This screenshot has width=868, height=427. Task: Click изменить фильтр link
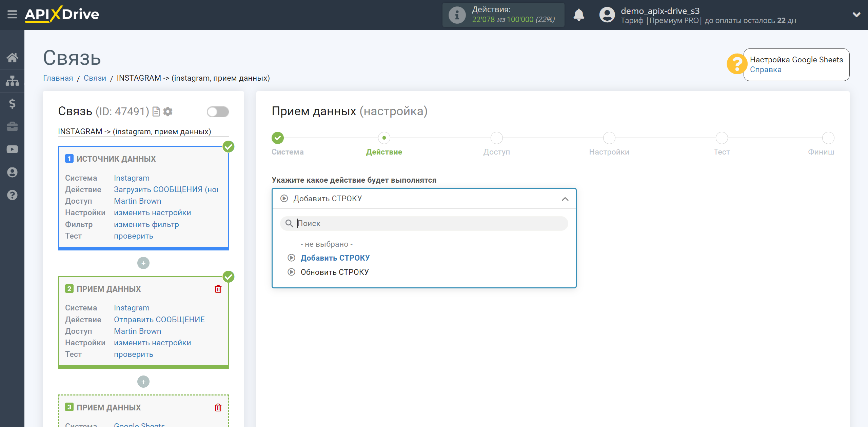point(146,225)
